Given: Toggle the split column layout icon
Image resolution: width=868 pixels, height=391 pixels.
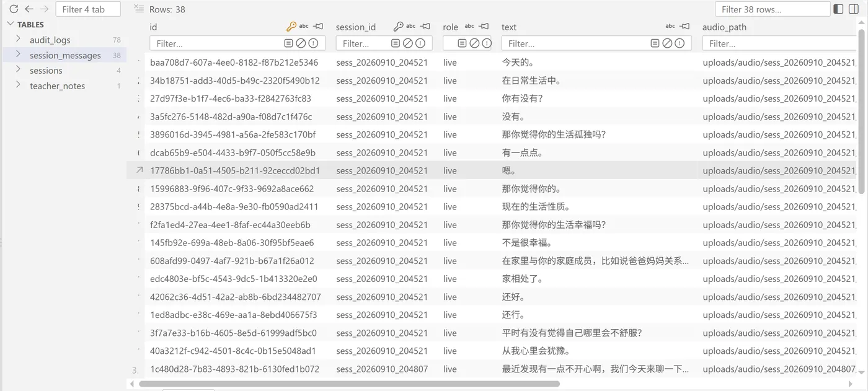Looking at the screenshot, I should pos(854,9).
